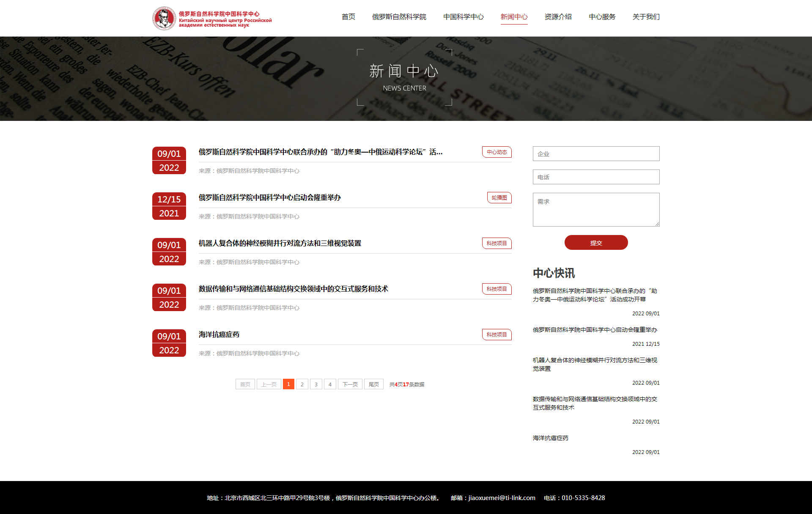Click the 企业 input field
This screenshot has height=514, width=812.
click(596, 154)
